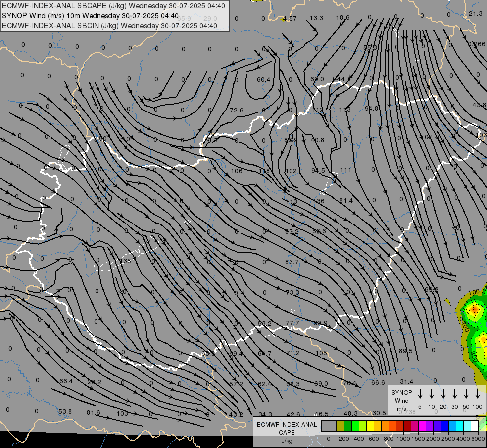487x448 pixels.
Task: Click the map value 136
Action: (319, 201)
